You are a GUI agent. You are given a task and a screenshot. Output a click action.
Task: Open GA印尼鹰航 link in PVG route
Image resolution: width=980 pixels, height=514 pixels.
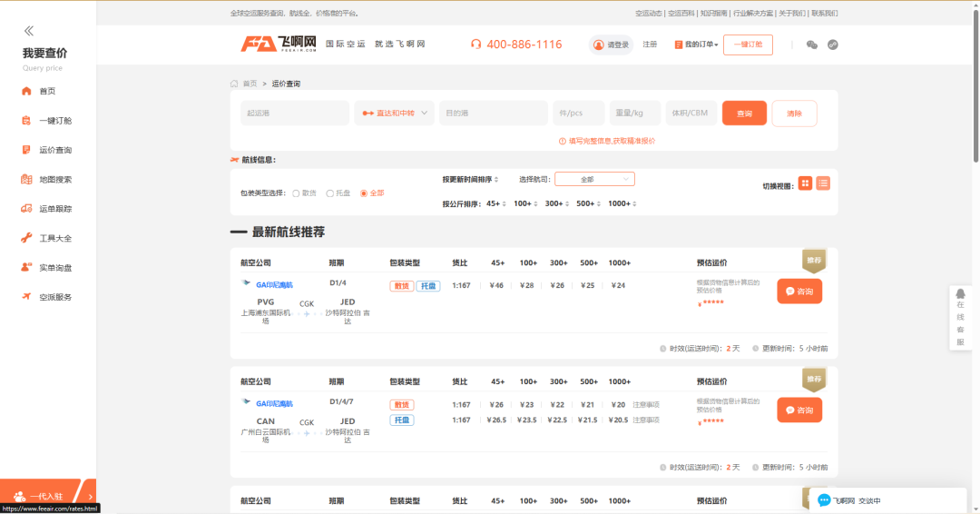click(x=274, y=285)
